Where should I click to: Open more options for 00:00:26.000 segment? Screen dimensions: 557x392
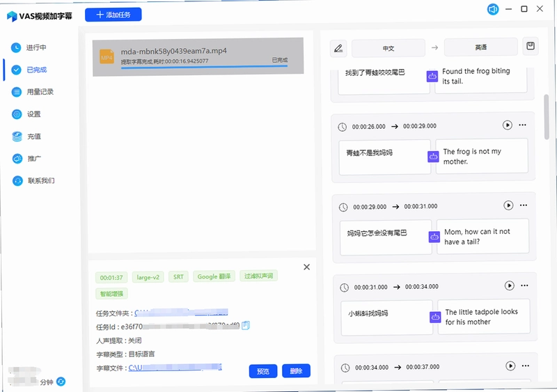(522, 125)
